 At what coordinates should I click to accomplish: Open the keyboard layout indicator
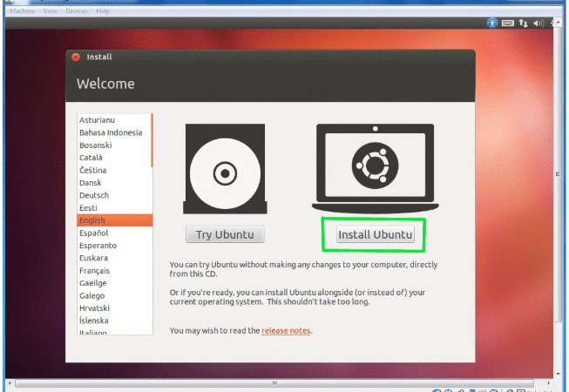(x=508, y=24)
